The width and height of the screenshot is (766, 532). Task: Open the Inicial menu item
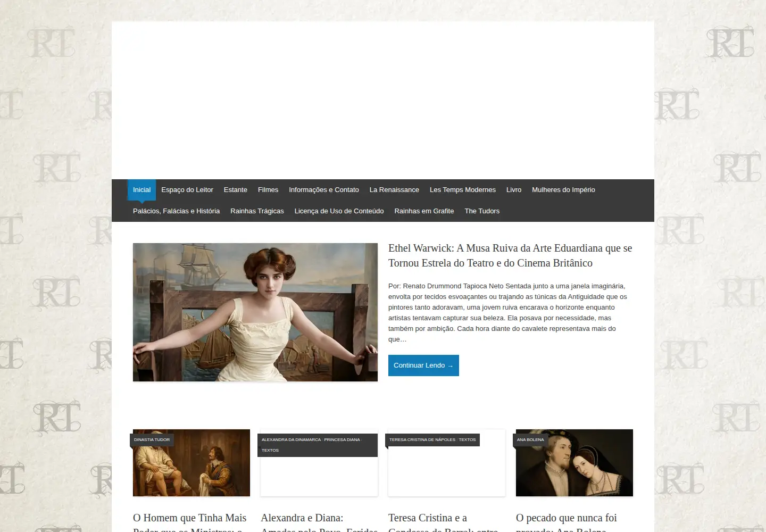[x=141, y=190]
